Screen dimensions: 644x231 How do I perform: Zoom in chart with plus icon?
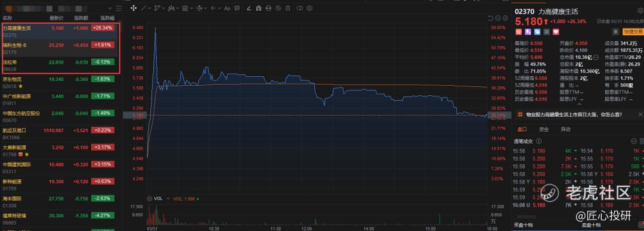pyautogui.click(x=505, y=18)
